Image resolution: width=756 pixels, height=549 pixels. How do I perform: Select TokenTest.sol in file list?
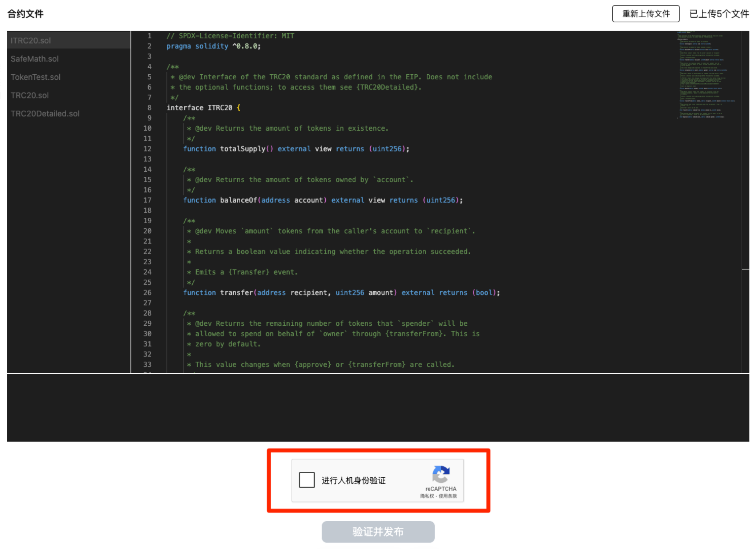[x=69, y=77]
